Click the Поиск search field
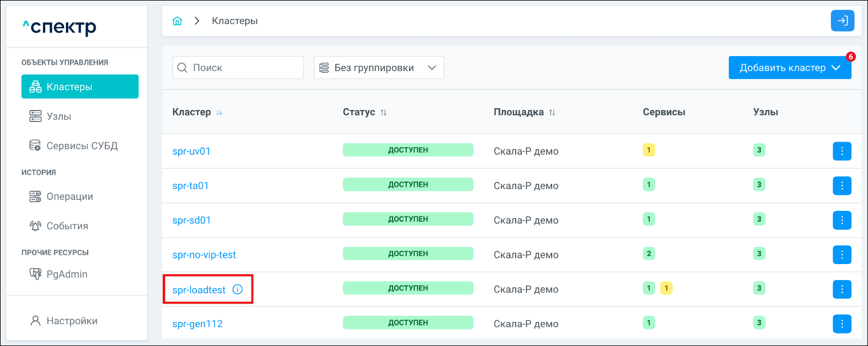 click(x=238, y=68)
